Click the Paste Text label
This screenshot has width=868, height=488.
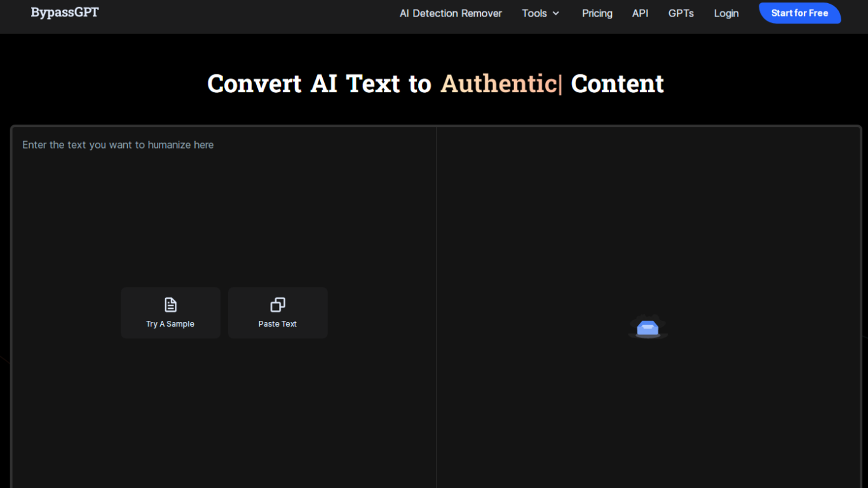(x=278, y=324)
